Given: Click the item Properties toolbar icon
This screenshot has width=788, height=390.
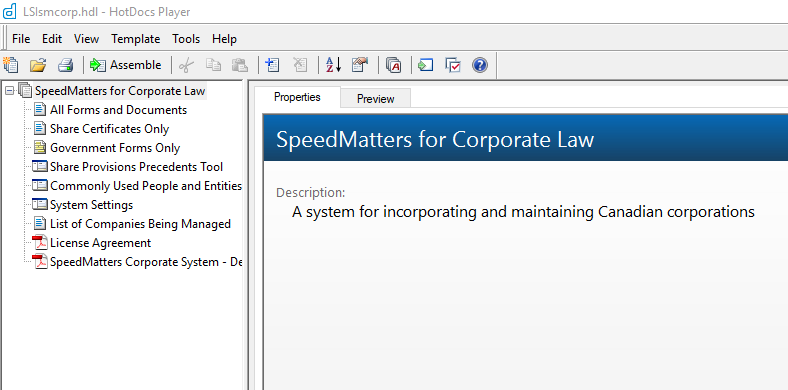Looking at the screenshot, I should [x=360, y=65].
